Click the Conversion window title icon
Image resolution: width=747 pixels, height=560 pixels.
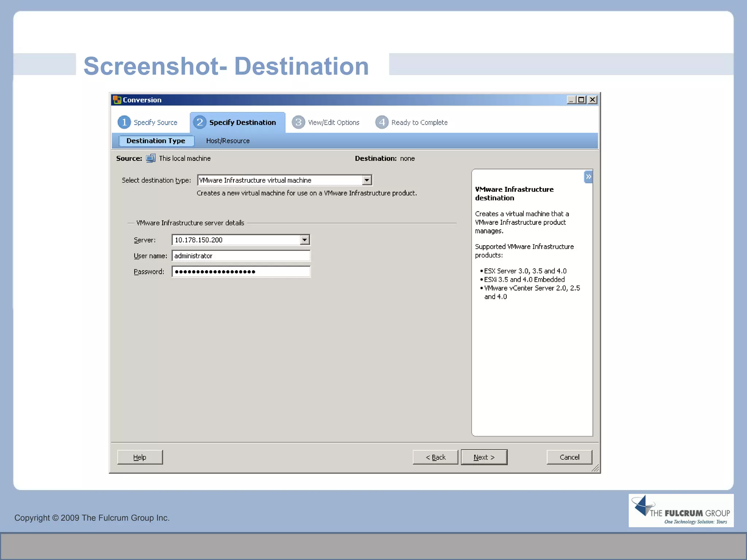click(x=117, y=100)
